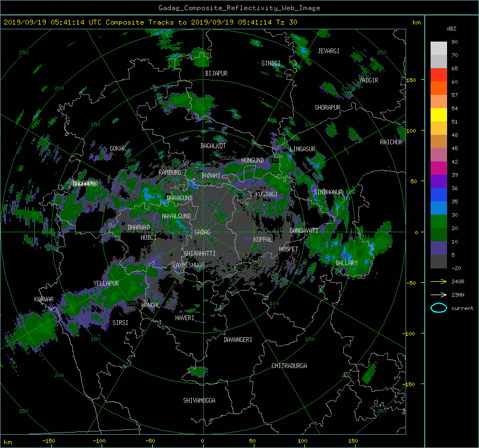Select the KOPPAL label
This screenshot has width=479, height=448.
click(x=263, y=240)
